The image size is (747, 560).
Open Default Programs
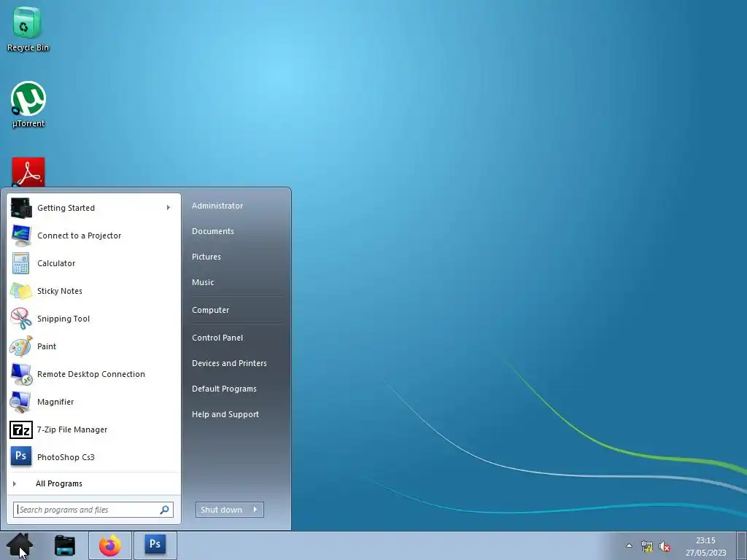[x=224, y=389]
